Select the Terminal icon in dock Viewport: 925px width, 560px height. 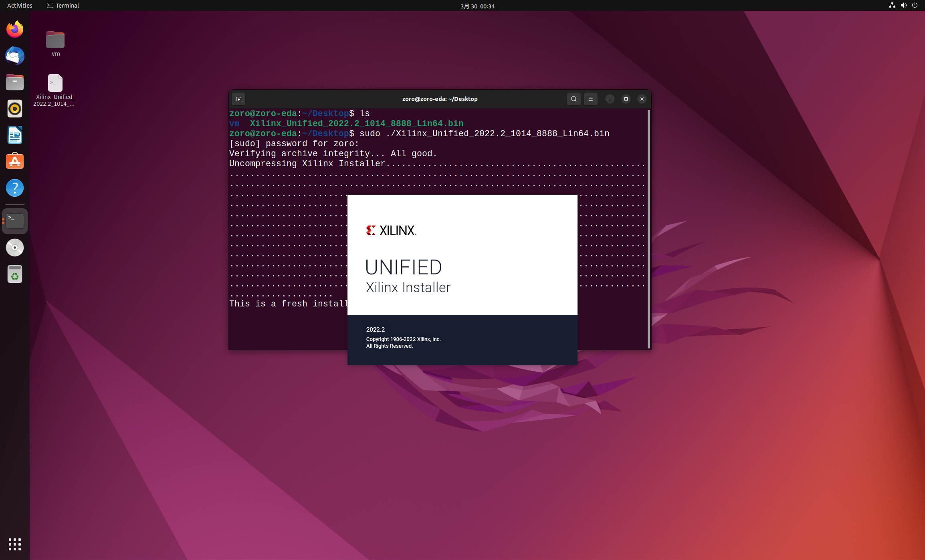click(x=15, y=221)
